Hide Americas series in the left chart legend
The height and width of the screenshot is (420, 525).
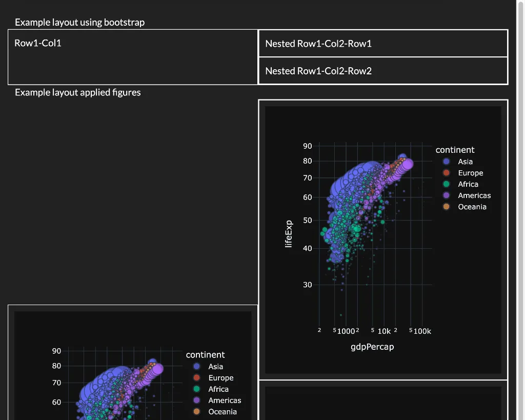pos(224,401)
